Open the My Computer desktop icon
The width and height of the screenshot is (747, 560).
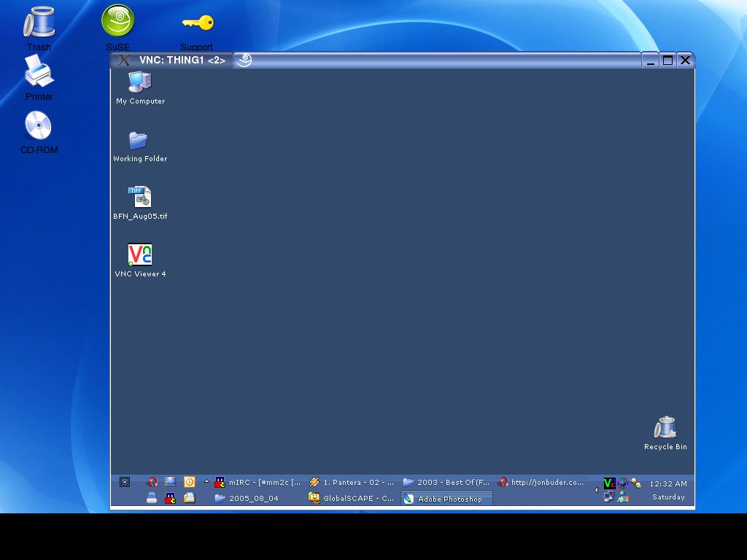(x=139, y=83)
